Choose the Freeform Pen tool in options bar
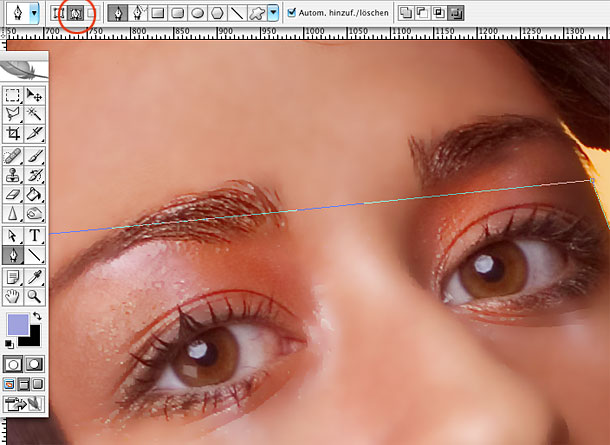This screenshot has width=610, height=445. [x=138, y=13]
